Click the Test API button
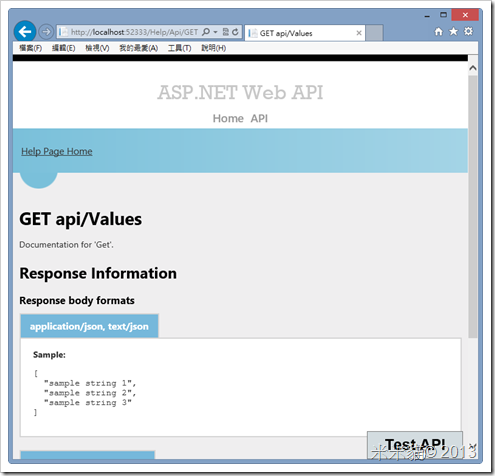Screen dimensions: 495x476 415,445
